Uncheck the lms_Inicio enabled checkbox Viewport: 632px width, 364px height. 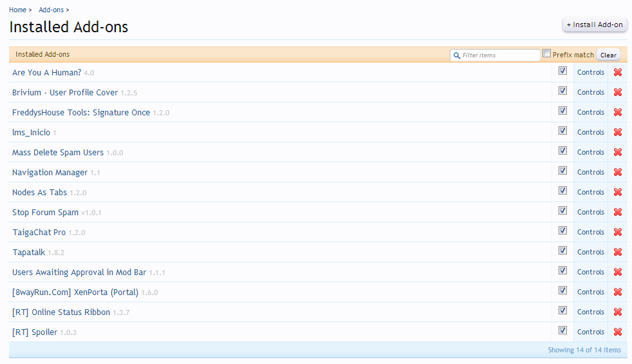(x=562, y=131)
